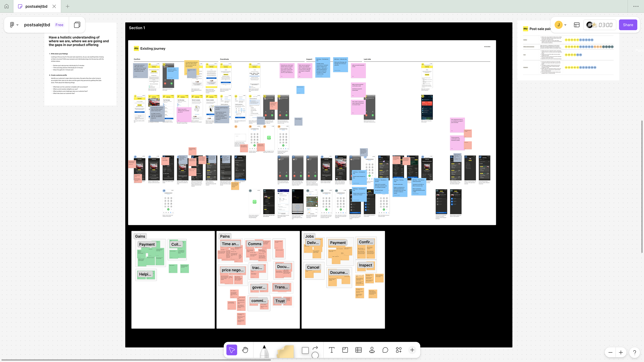Screen dimensions: 644x362
Task: Toggle minimize UI layout button
Action: 577,25
